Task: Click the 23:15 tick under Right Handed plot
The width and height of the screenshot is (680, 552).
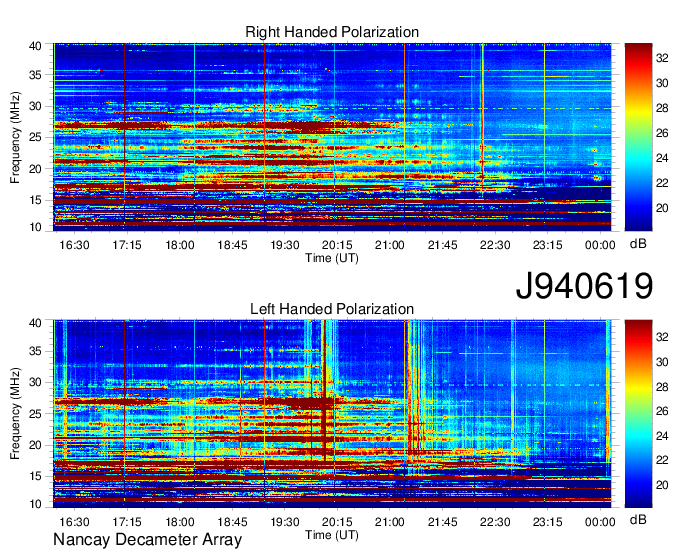Action: click(x=547, y=245)
